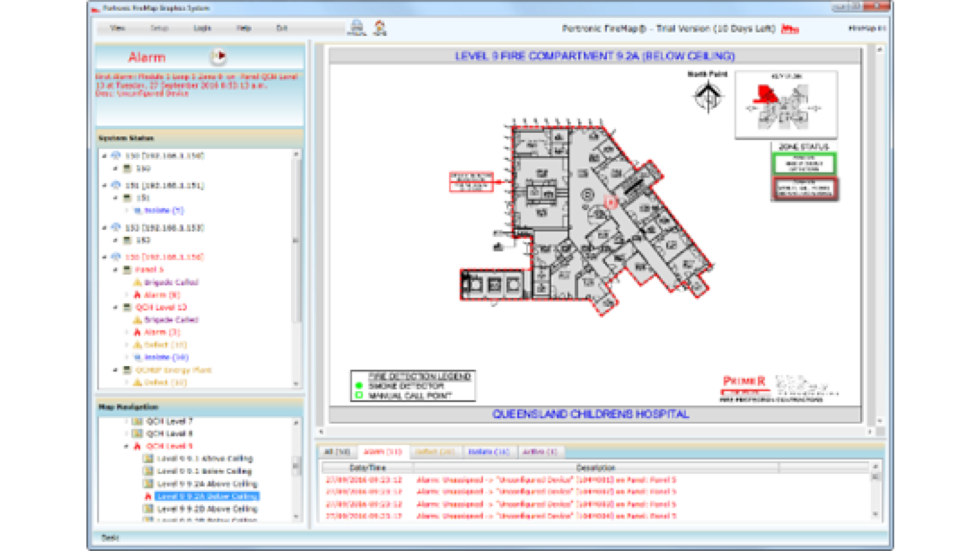Expand the Defect (10) node under QCMP Energy Plant

pyautogui.click(x=127, y=381)
